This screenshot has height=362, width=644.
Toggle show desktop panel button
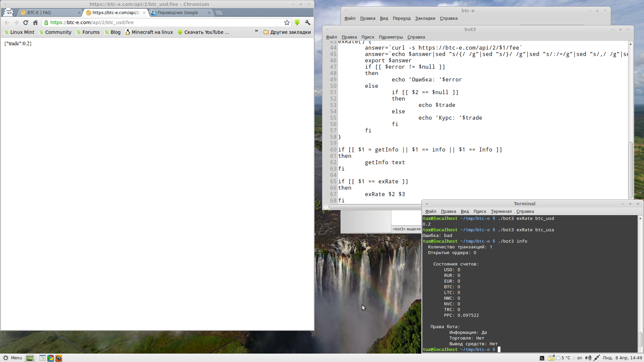30,358
